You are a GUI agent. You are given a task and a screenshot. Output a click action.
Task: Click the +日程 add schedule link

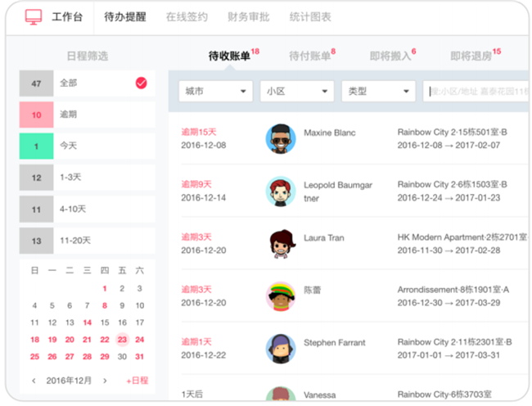point(137,381)
